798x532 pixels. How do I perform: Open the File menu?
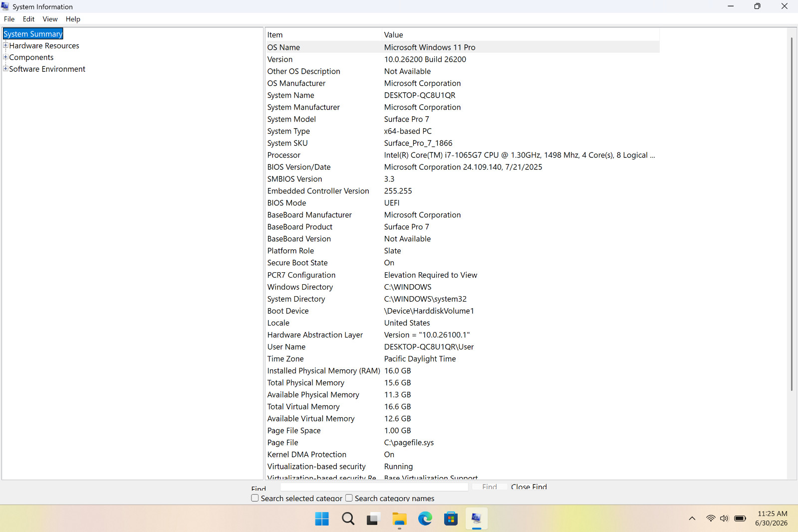pyautogui.click(x=9, y=19)
